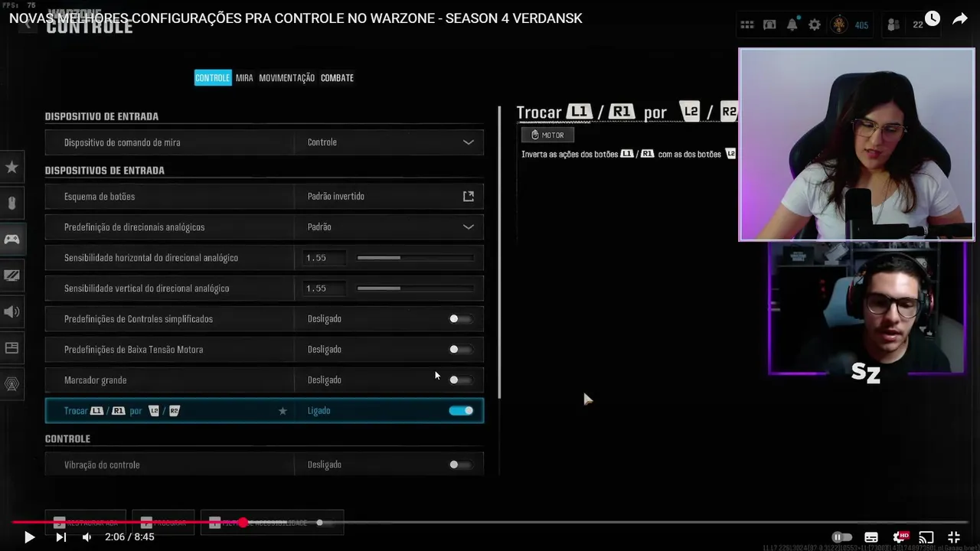This screenshot has width=980, height=551.
Task: Edit horizontal sensitivity value 1.55
Action: [x=323, y=258]
